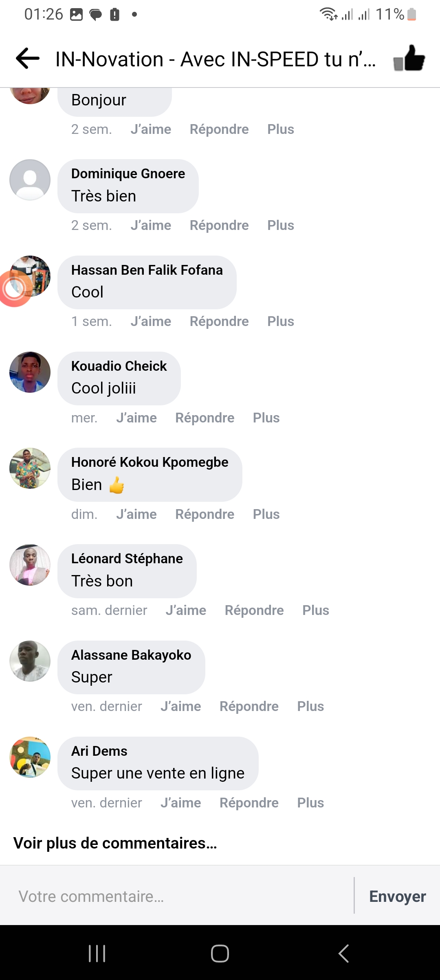Reply to Honoré Kokou Kpomegbe's comment
Viewport: 440px width, 980px height.
point(205,514)
